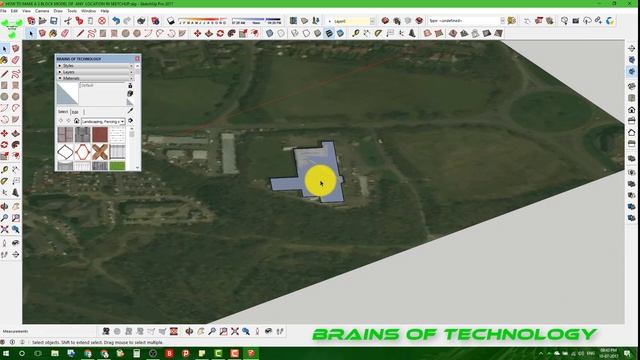This screenshot has width=640, height=360.
Task: Click the Undo arrow icon
Action: click(116, 21)
